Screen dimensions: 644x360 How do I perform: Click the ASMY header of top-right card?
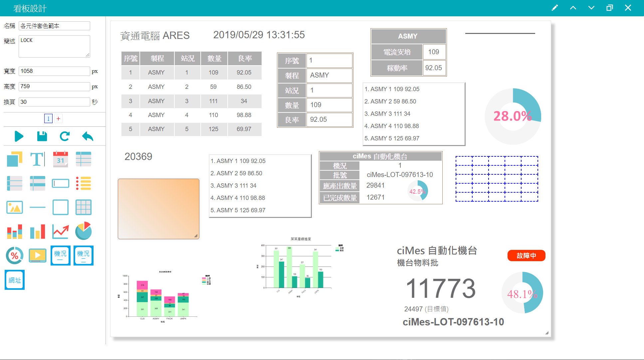(408, 36)
